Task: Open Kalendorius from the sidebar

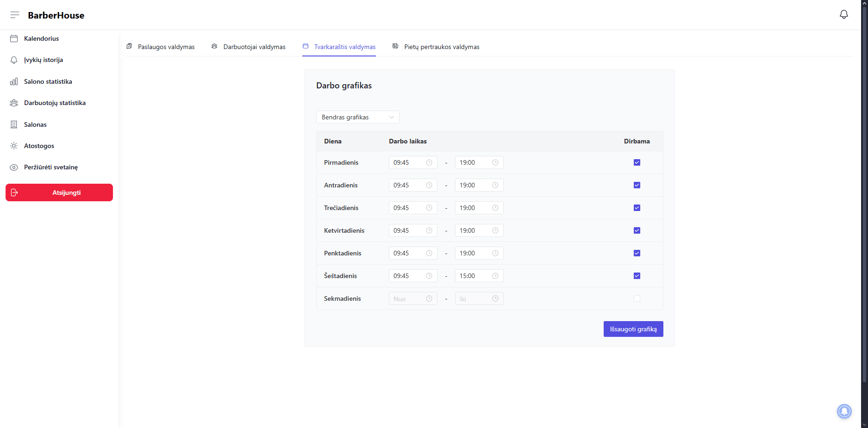Action: [41, 38]
